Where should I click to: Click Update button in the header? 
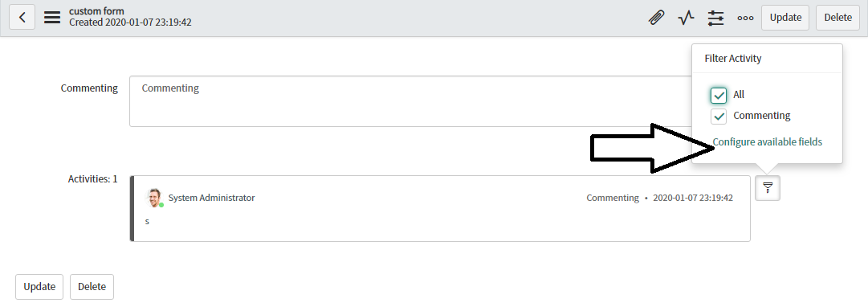pos(785,18)
